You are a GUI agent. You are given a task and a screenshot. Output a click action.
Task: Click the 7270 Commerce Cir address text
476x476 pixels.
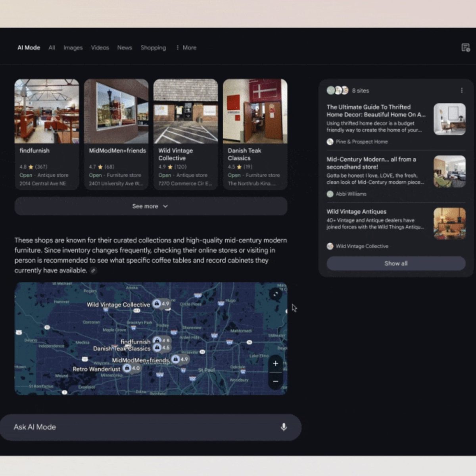coord(185,184)
